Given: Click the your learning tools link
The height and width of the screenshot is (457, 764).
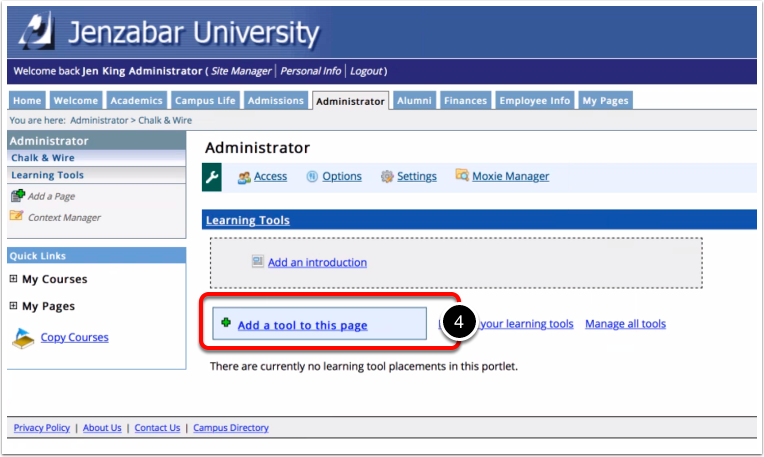Looking at the screenshot, I should pos(527,324).
